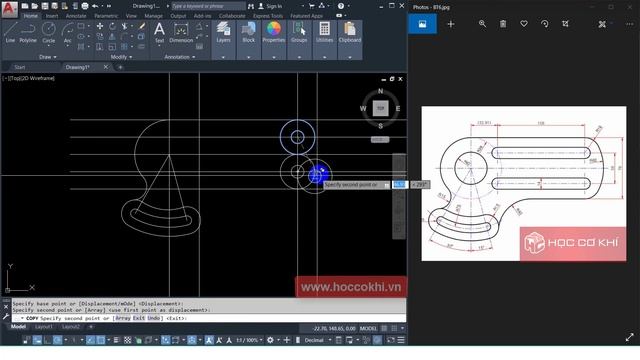Image resolution: width=640 pixels, height=360 pixels.
Task: Click the TOP face of the ViewCube
Action: coord(380,108)
